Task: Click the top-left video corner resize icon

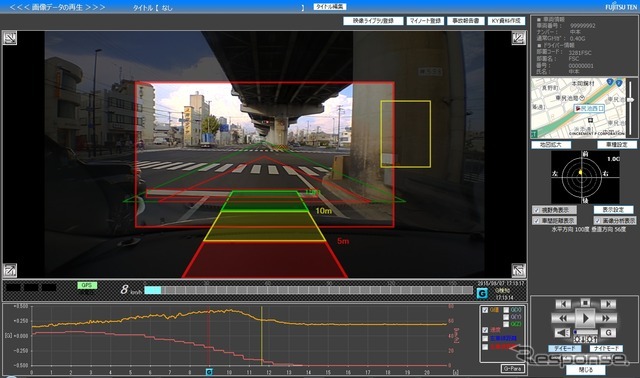Action: point(10,38)
